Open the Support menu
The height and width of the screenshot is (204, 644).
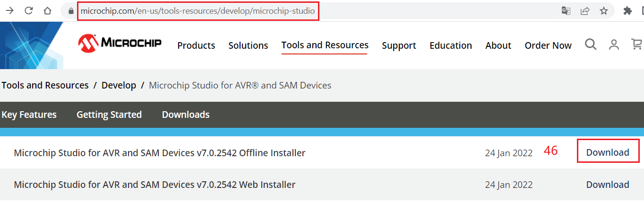(399, 45)
